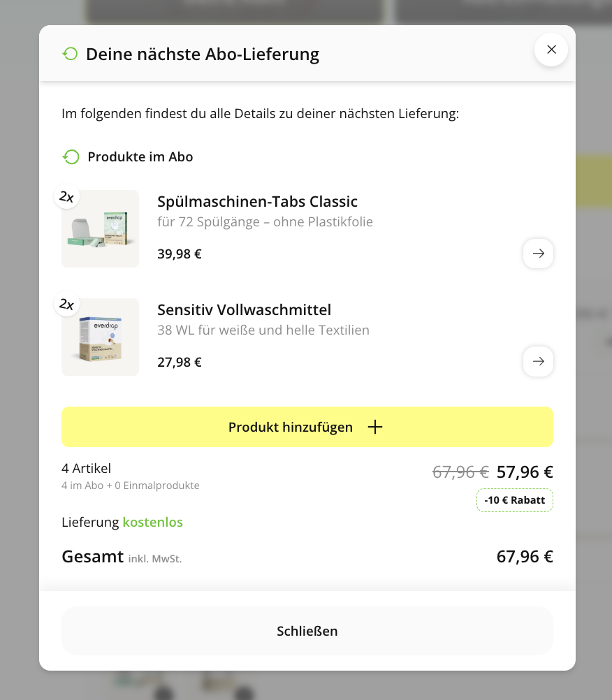Click the subscription refresh icon in the dialog header
Image resolution: width=612 pixels, height=700 pixels.
pos(70,54)
